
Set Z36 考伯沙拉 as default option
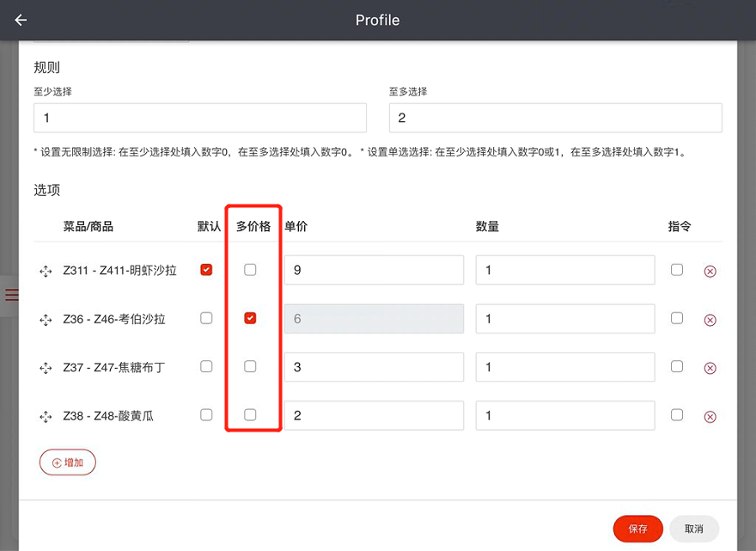(x=206, y=318)
